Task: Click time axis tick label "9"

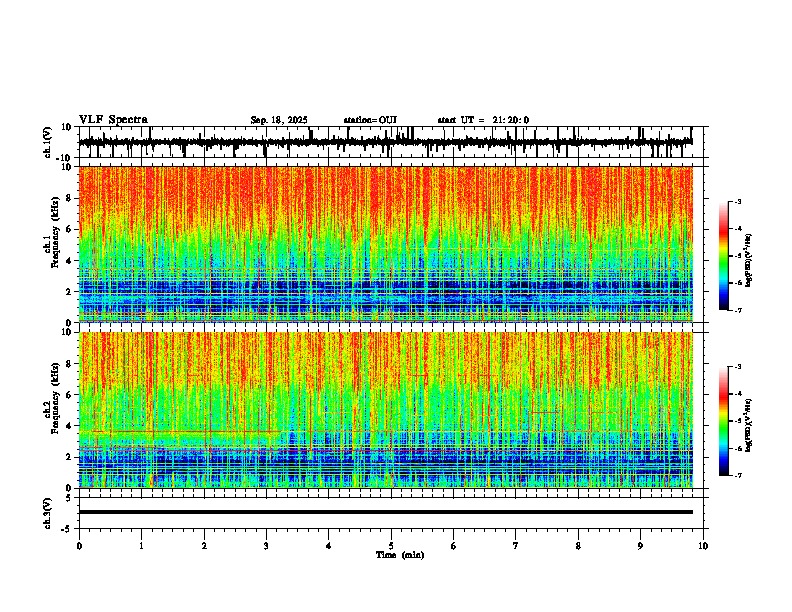Action: coord(640,546)
